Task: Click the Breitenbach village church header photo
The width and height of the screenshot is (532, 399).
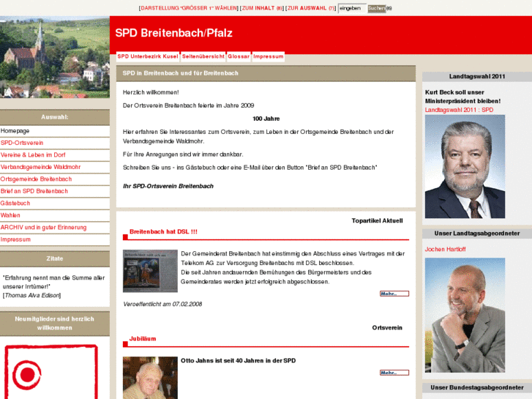Action: 55,57
